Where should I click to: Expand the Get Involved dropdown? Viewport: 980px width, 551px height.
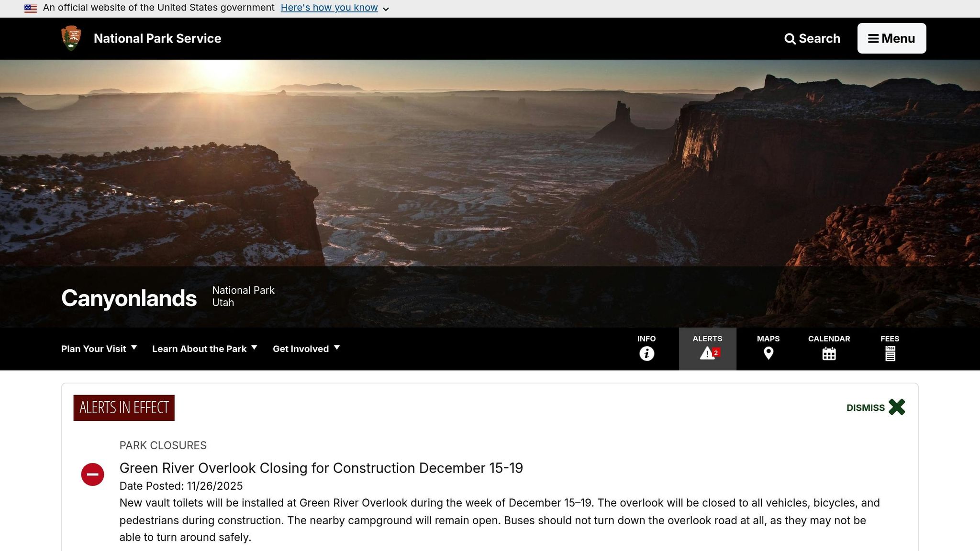306,349
